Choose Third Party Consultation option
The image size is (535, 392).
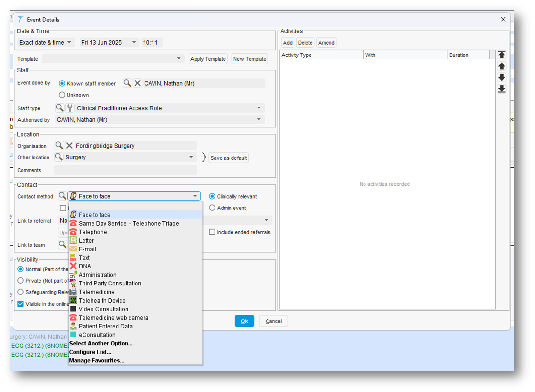click(136, 283)
